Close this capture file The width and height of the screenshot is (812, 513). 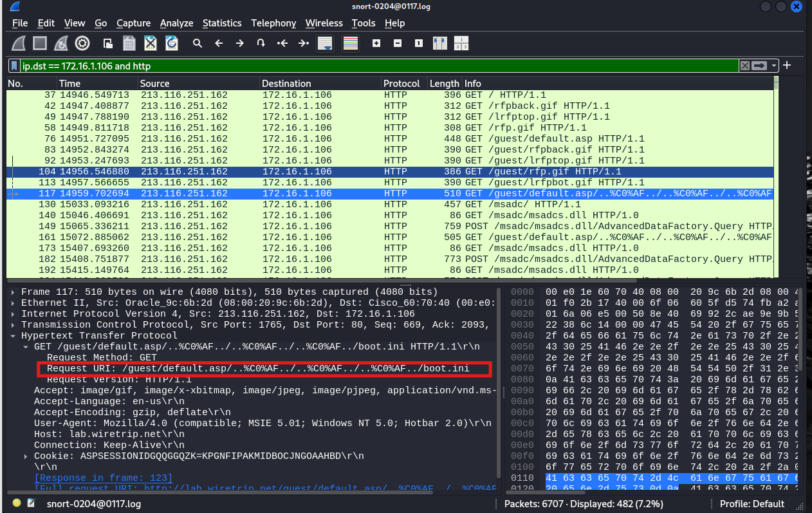pyautogui.click(x=151, y=43)
